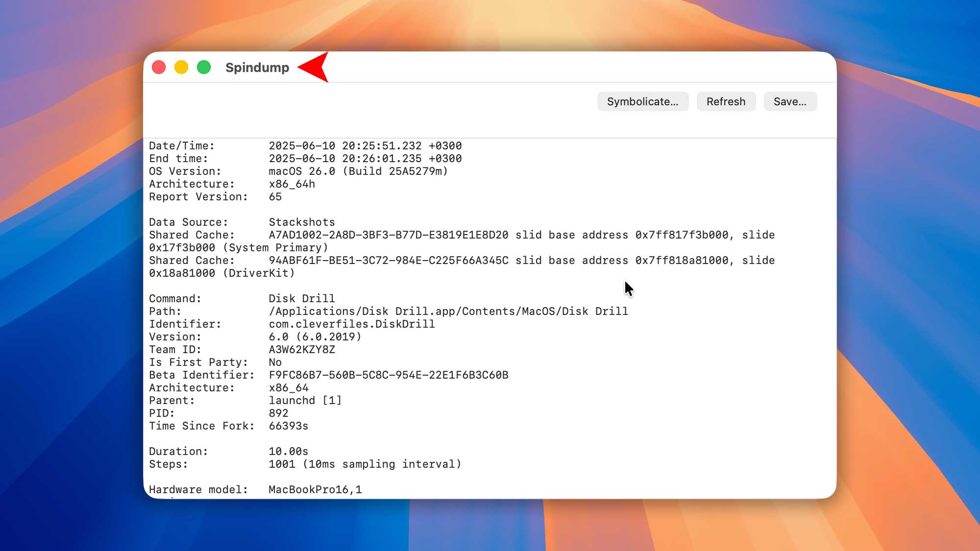Click PID value 892
The width and height of the screenshot is (980, 551).
[x=279, y=413]
